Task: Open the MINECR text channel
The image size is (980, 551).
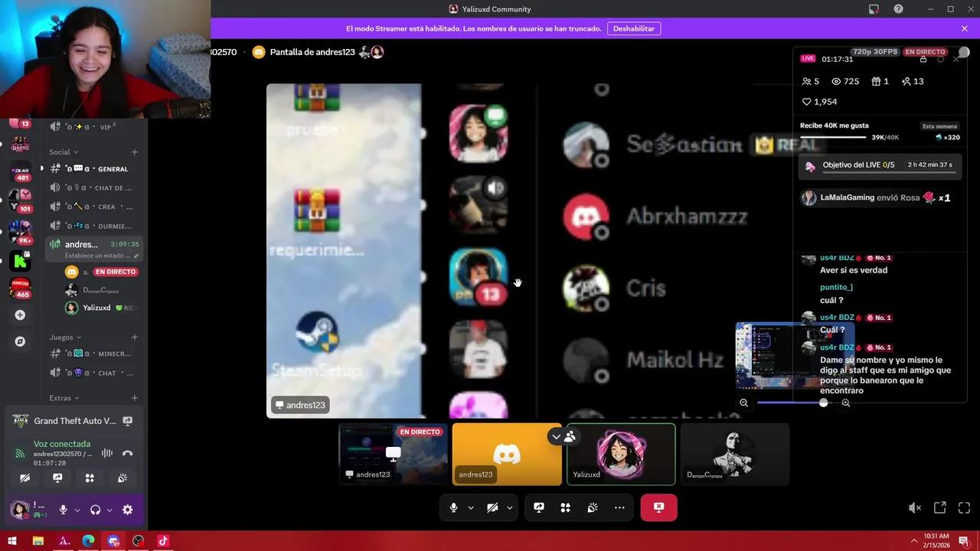Action: 93,354
